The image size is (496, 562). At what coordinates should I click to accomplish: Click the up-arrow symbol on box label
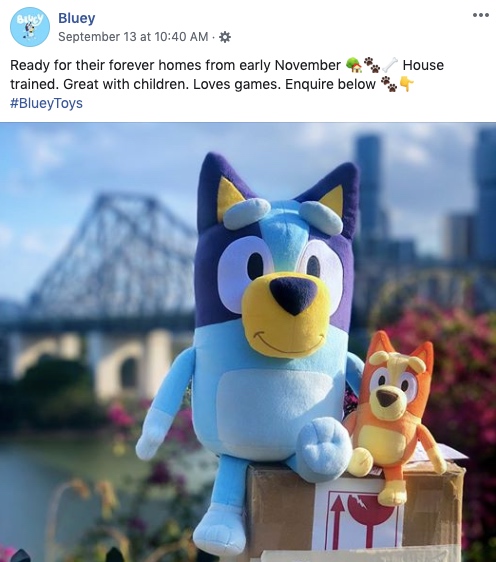coord(336,520)
